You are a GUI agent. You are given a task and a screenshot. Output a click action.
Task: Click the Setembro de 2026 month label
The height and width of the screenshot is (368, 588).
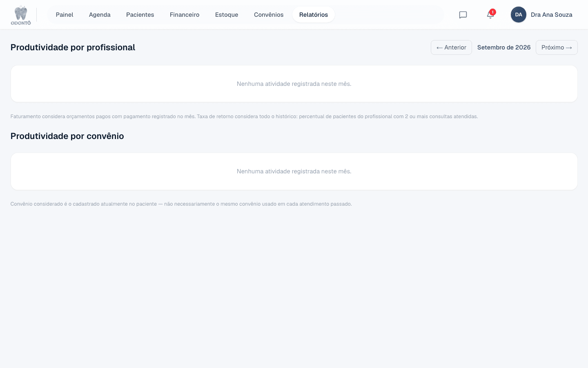point(504,47)
